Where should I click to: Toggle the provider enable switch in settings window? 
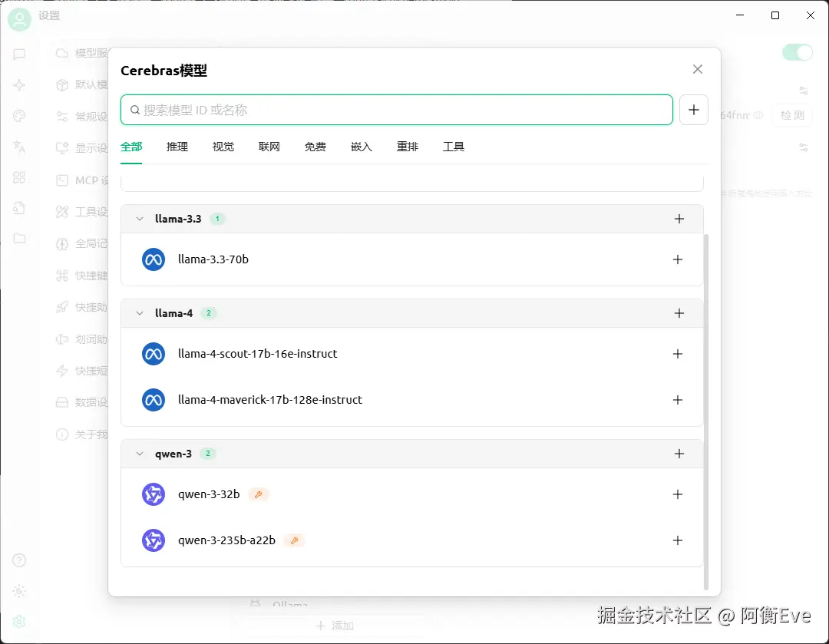[798, 52]
